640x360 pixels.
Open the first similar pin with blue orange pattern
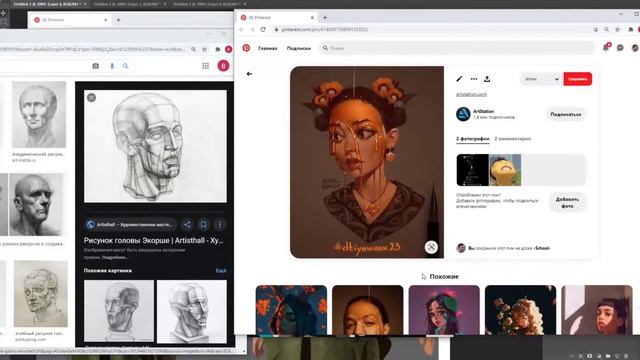[x=291, y=310]
